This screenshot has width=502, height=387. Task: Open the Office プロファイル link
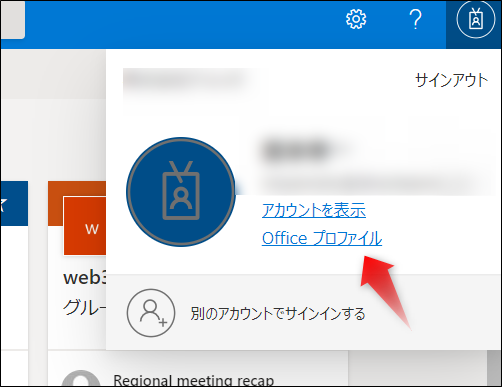pos(322,238)
